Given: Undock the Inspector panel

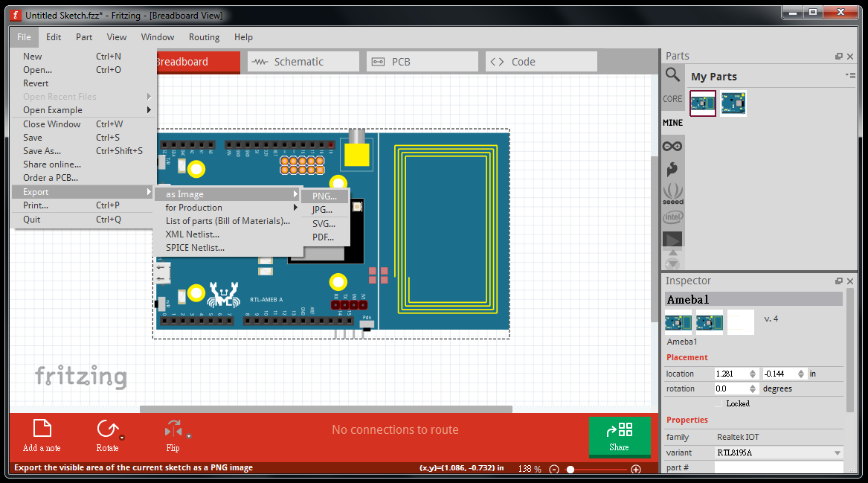Looking at the screenshot, I should (x=839, y=281).
